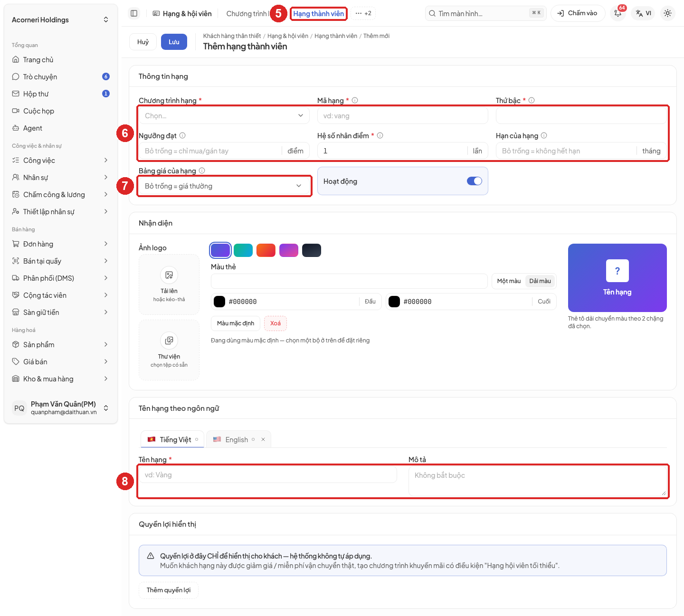Open Chương trình hạng dropdown
Screen dimensions: 684x616
[224, 116]
